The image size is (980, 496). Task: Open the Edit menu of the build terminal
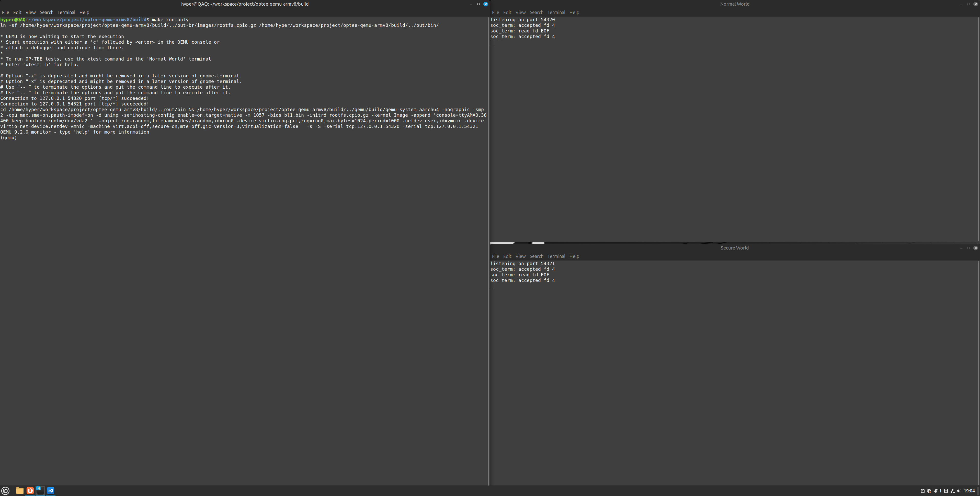[17, 12]
